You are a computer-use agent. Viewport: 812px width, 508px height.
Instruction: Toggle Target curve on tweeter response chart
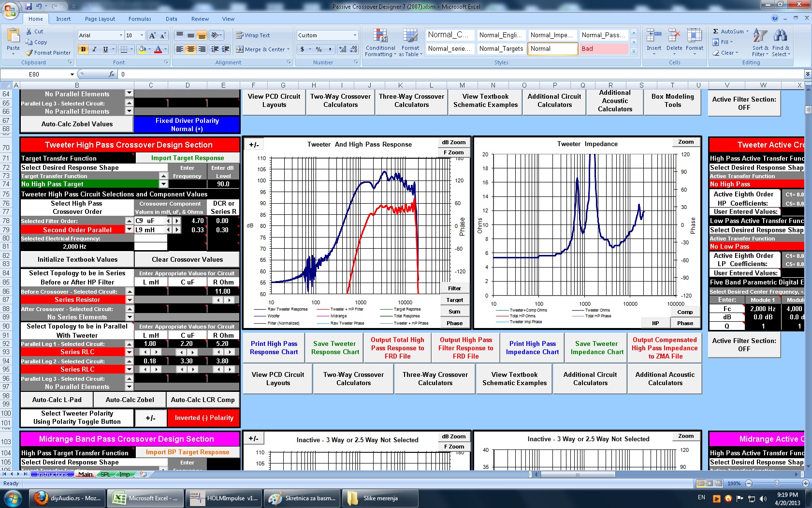click(x=454, y=300)
